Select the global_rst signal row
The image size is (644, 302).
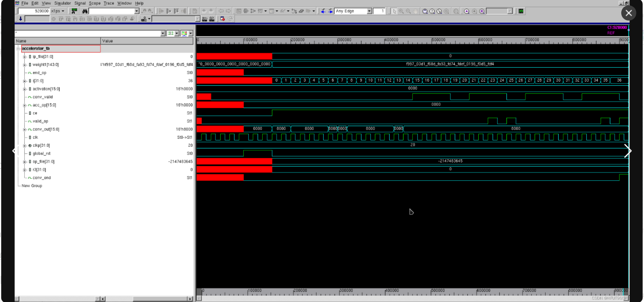coord(104,154)
